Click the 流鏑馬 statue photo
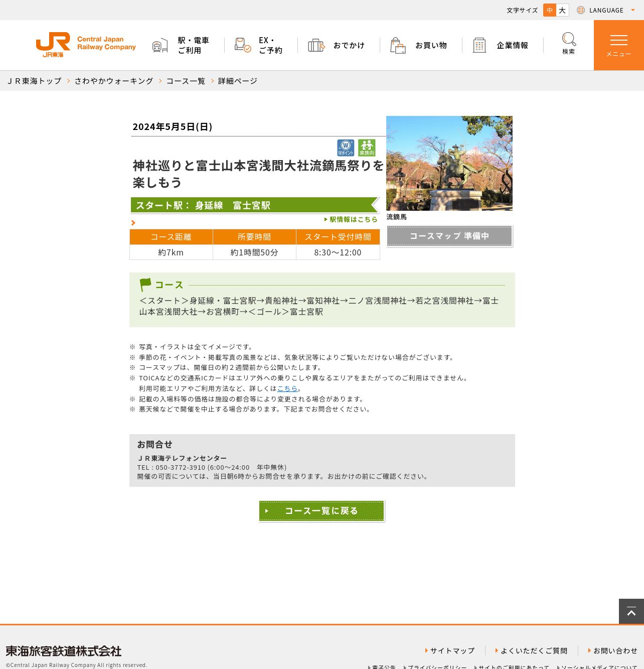Image resolution: width=644 pixels, height=669 pixels. pyautogui.click(x=449, y=163)
